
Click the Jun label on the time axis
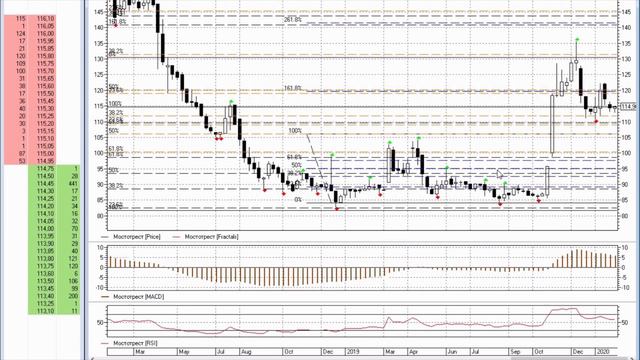pos(452,352)
